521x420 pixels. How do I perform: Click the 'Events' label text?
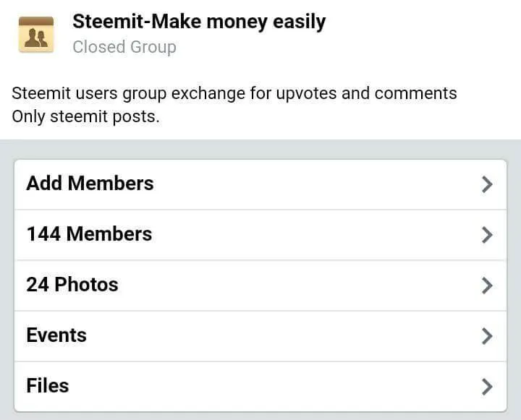click(56, 335)
